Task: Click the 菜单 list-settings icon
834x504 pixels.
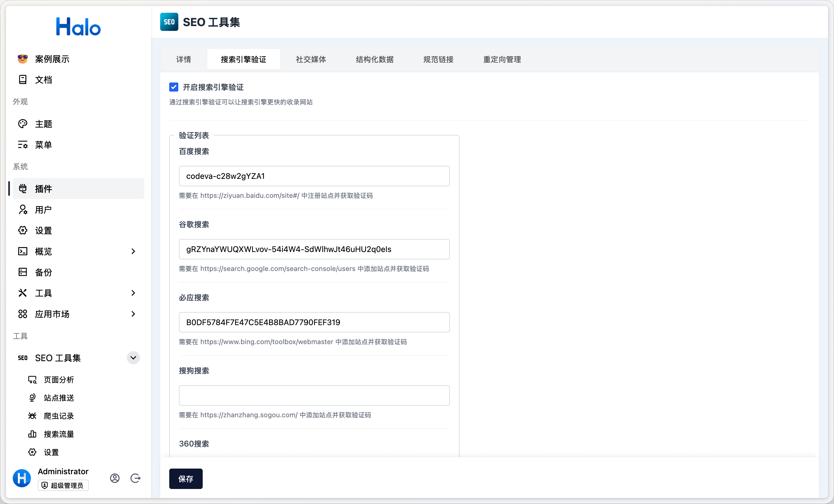Action: point(23,145)
